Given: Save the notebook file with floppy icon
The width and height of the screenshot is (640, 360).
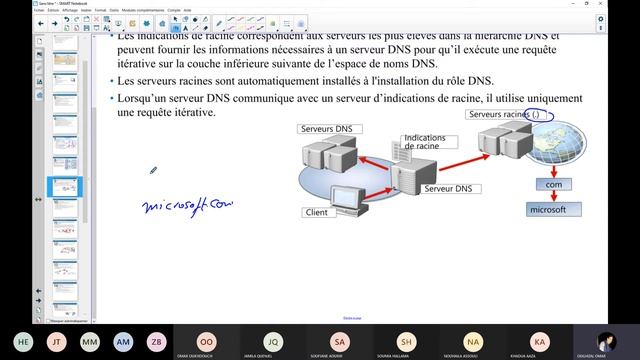Looking at the screenshot, I should tap(86, 28).
